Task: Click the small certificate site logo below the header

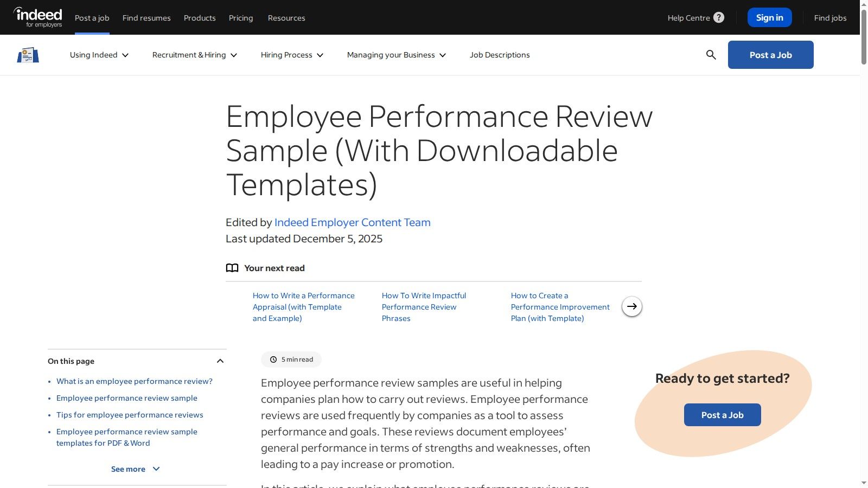Action: point(27,54)
